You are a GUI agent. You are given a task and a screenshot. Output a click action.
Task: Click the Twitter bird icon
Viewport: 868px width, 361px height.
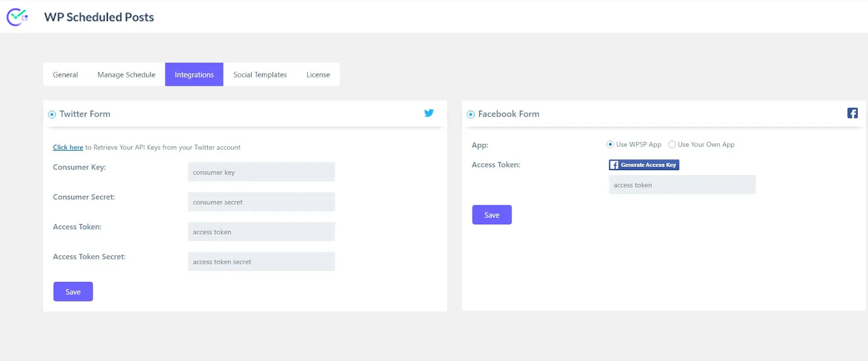(429, 113)
